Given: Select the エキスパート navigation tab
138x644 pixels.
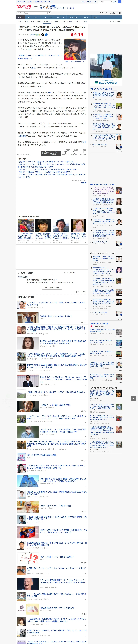Looking at the screenshot, I should [48, 17].
